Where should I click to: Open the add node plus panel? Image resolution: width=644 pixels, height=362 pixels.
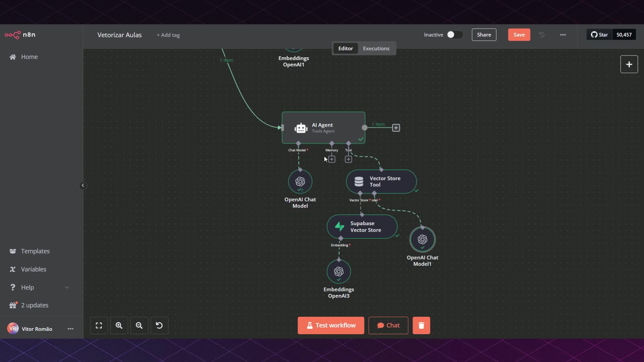(x=629, y=64)
